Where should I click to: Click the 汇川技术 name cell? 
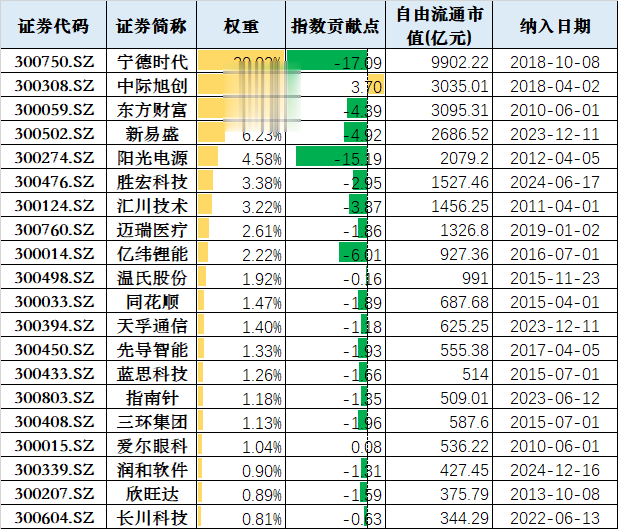152,206
